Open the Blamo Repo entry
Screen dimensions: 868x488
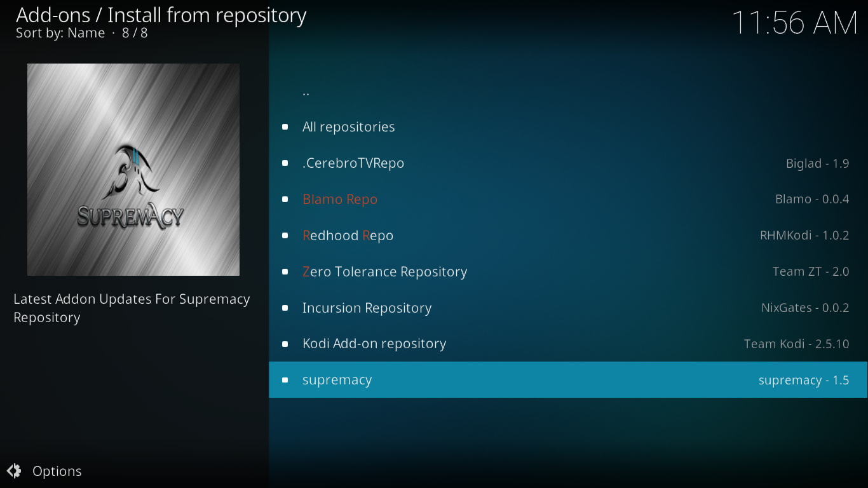pyautogui.click(x=568, y=200)
